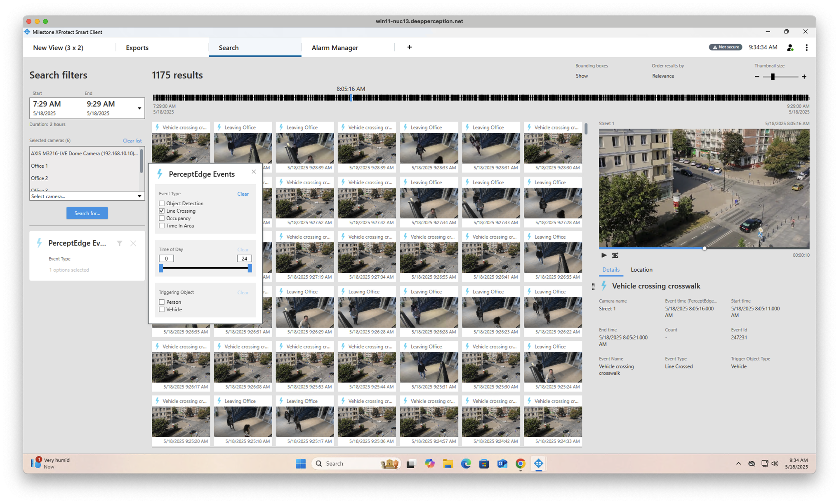
Task: Clear the Time of Day filter
Action: click(243, 249)
